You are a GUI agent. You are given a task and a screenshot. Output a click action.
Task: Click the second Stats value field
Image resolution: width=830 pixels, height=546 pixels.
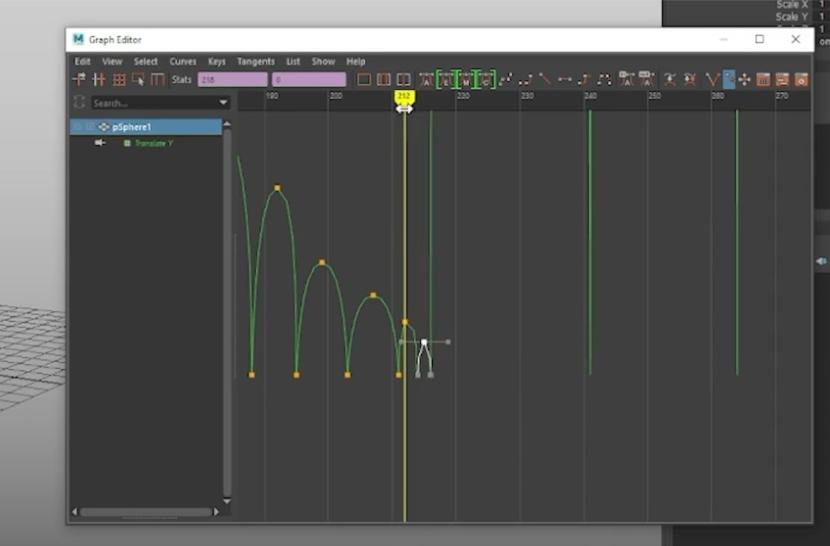pos(309,80)
